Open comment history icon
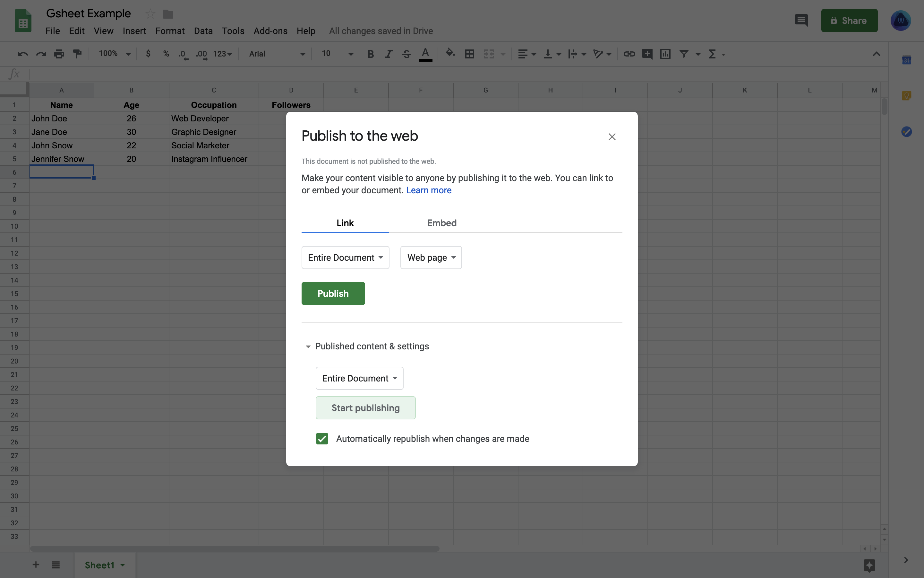 coord(801,20)
